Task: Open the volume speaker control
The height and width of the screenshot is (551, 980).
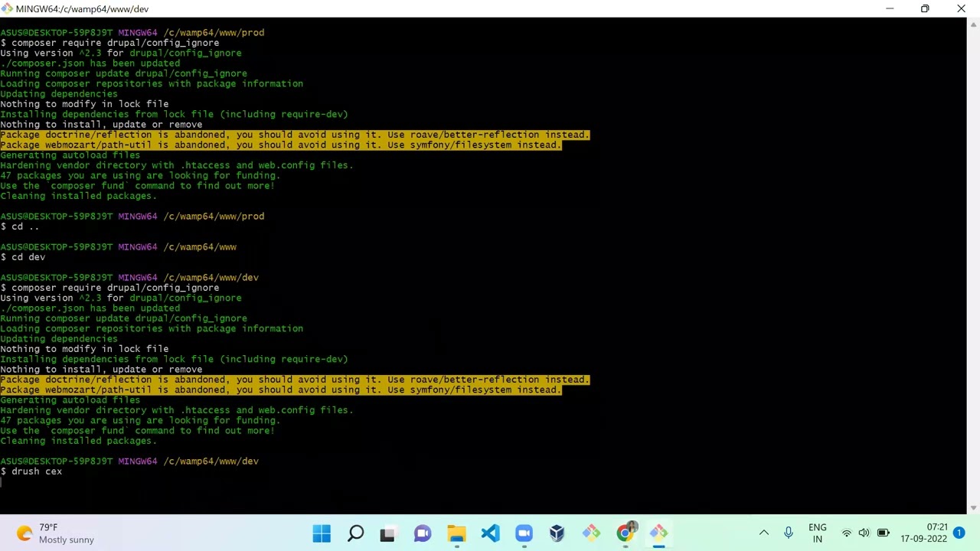Action: click(x=864, y=533)
